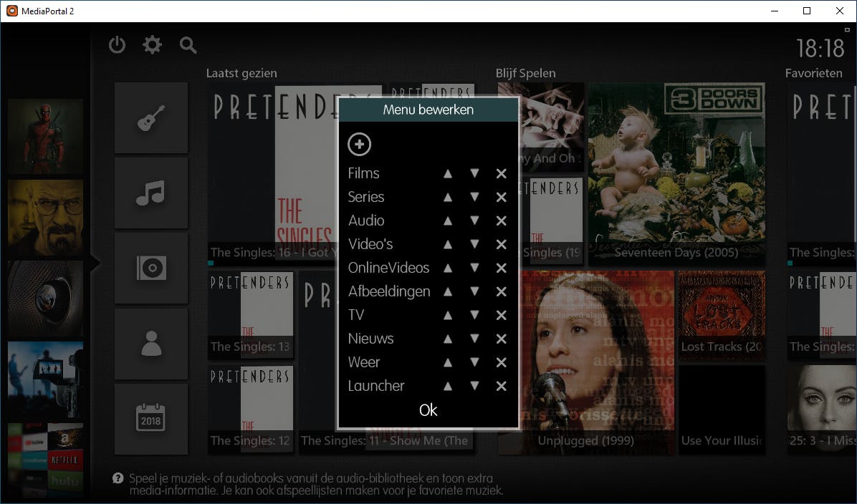Move TV down in the menu
Viewport: 857px width, 504px height.
(474, 315)
